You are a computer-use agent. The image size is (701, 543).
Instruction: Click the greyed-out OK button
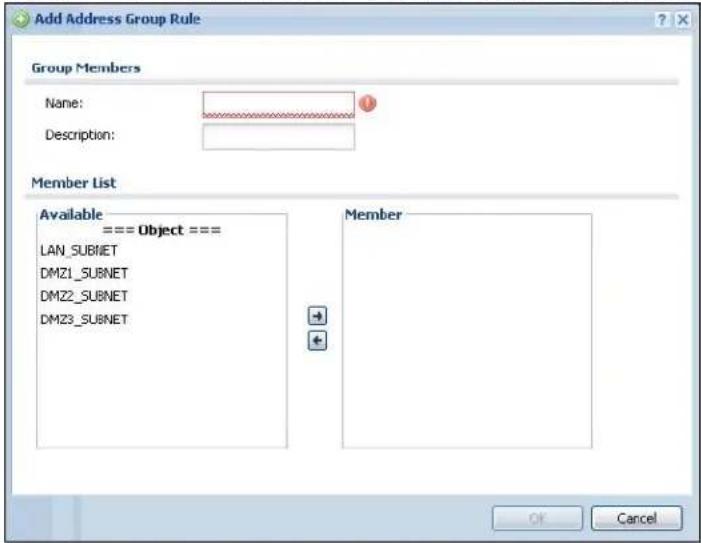pyautogui.click(x=537, y=518)
